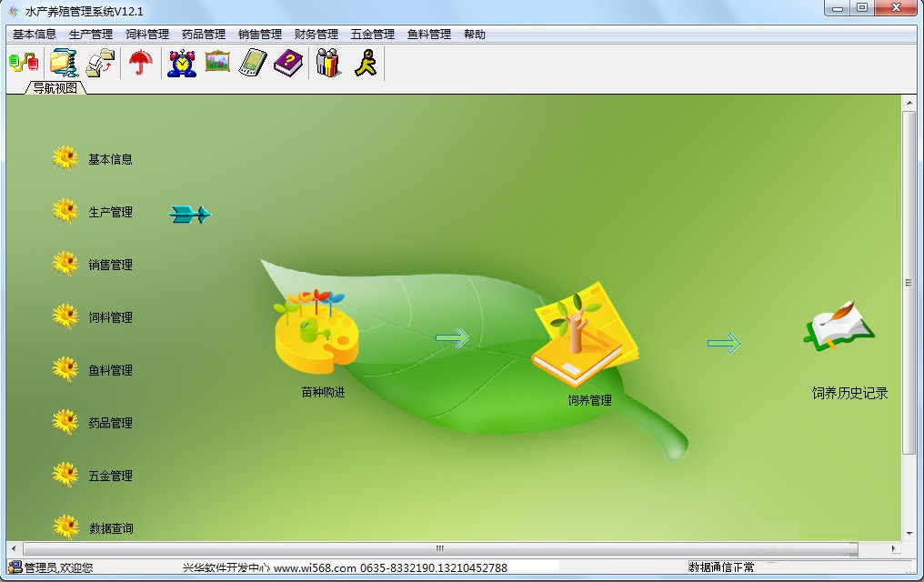The width and height of the screenshot is (924, 582).
Task: Click the documents restore toolbar icon
Action: (101, 63)
